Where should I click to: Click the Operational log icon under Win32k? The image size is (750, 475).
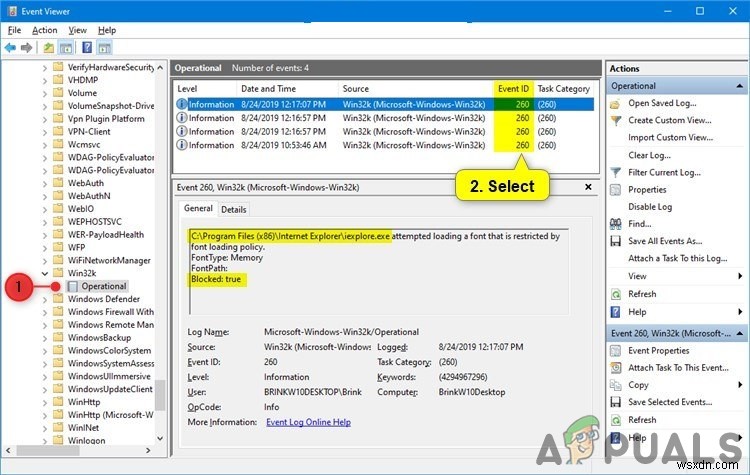(x=73, y=286)
